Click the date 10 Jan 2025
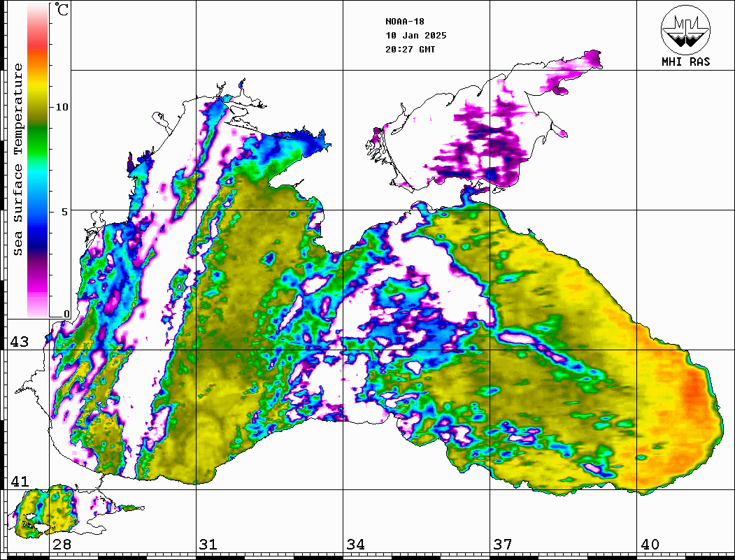 coord(415,36)
